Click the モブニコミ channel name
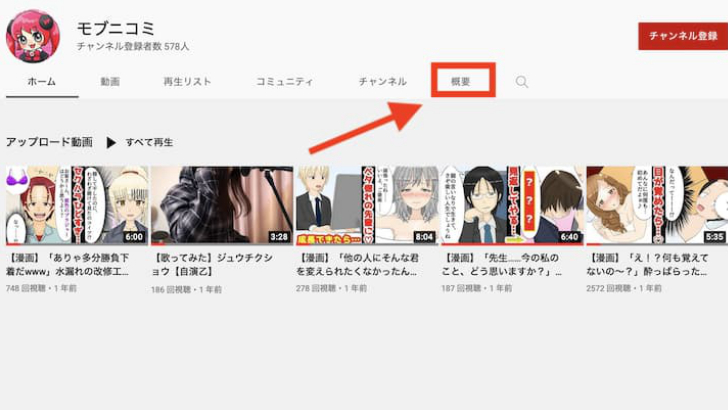The image size is (728, 410). 116,29
